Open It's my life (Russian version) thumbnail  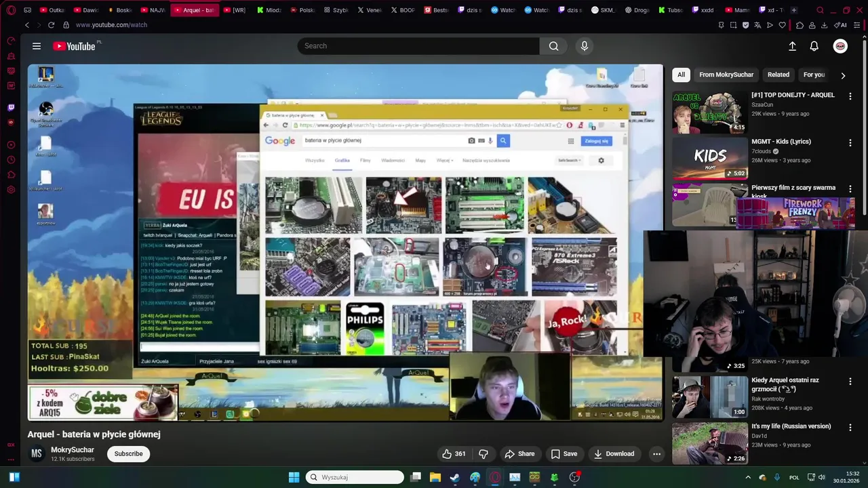point(709,443)
